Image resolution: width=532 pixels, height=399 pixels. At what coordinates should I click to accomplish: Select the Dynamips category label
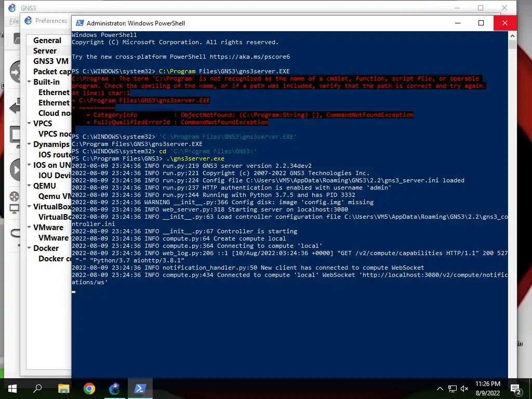coord(51,144)
